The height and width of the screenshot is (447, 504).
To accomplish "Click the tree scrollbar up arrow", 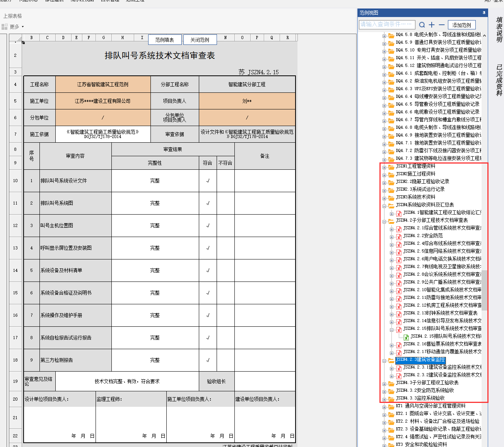I will point(485,35).
